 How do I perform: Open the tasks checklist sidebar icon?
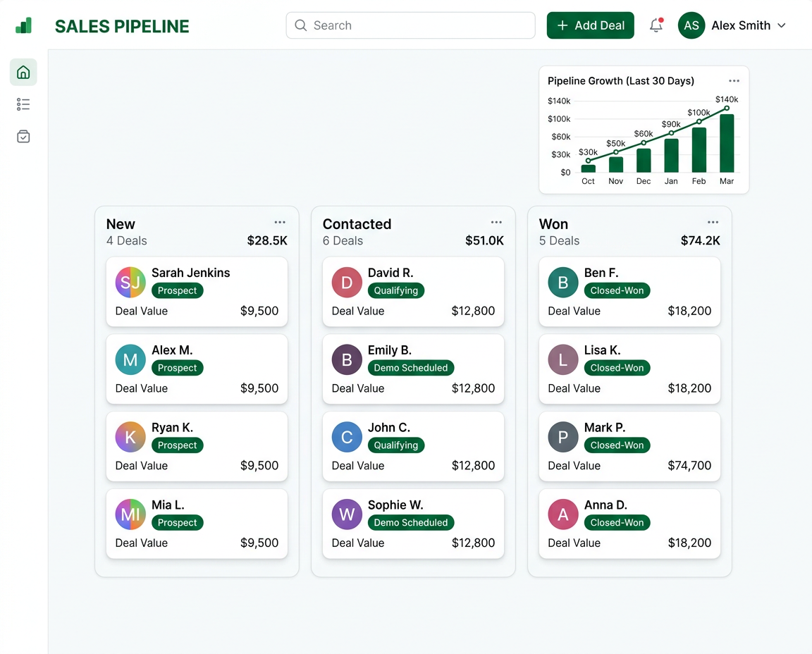pyautogui.click(x=23, y=136)
